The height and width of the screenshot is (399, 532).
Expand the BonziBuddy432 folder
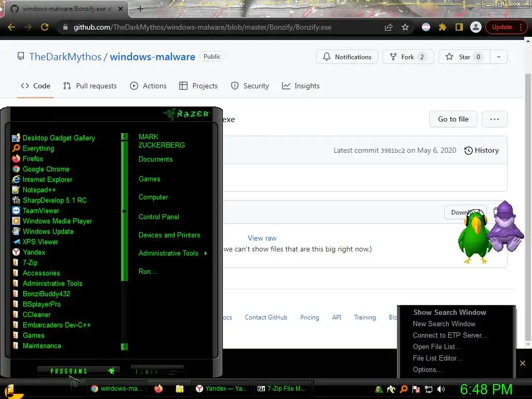tap(41, 294)
